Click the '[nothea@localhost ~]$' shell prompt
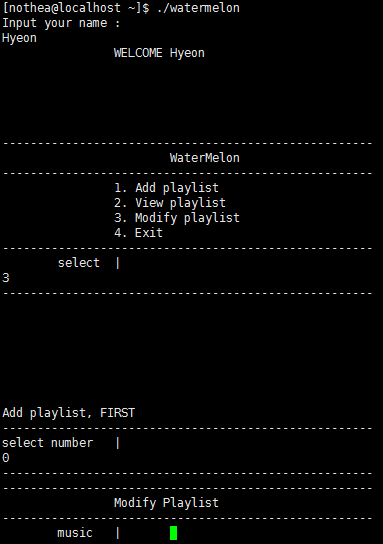383x544 pixels. (x=76, y=8)
